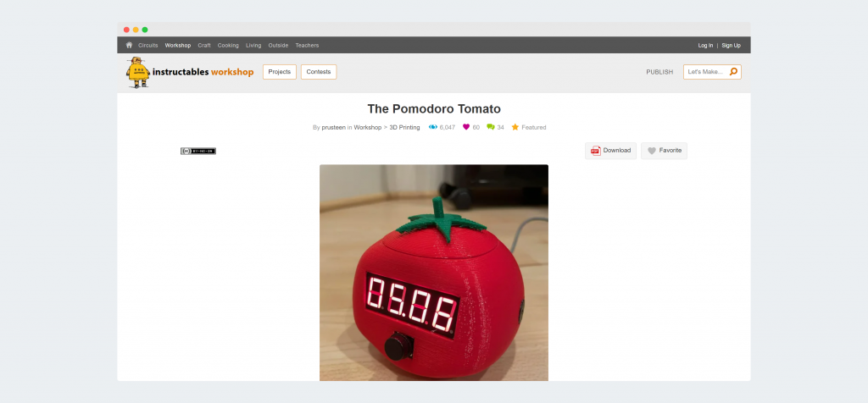The height and width of the screenshot is (403, 868).
Task: Click the PDF icon on Download button
Action: pos(596,151)
